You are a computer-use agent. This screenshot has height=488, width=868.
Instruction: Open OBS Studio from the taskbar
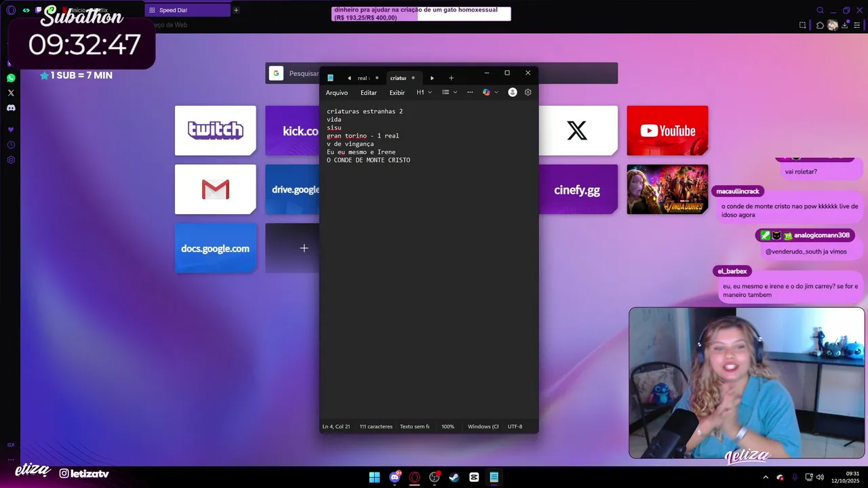pyautogui.click(x=434, y=477)
